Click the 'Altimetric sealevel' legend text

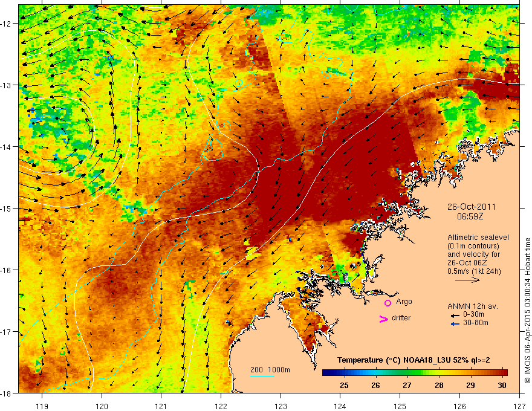[478, 238]
